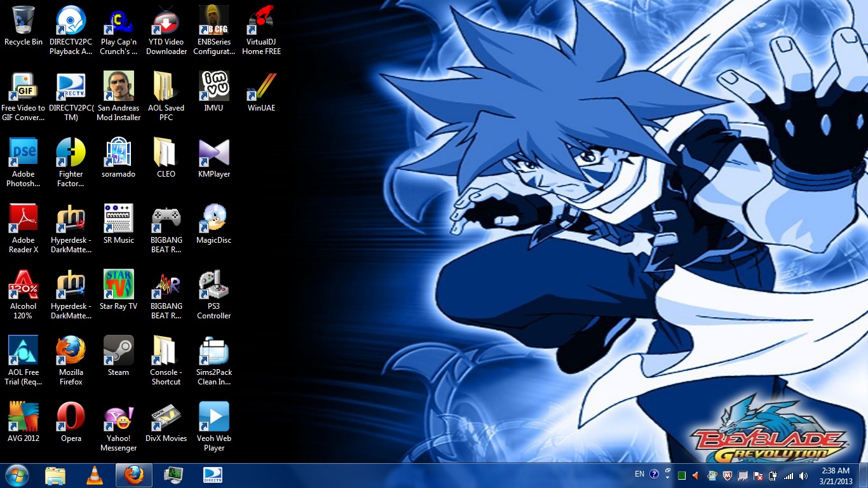This screenshot has width=868, height=488.
Task: Launch VLC media player from taskbar
Action: (x=95, y=475)
